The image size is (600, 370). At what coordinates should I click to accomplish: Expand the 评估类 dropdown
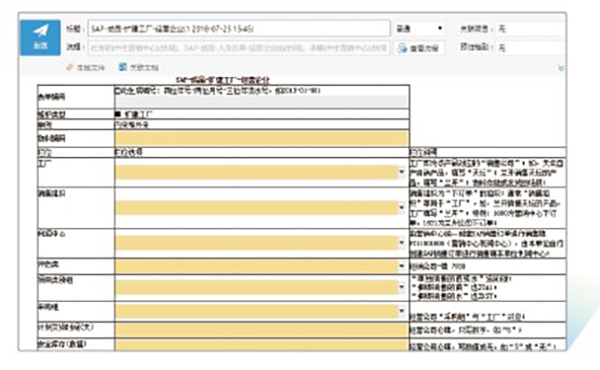point(402,266)
